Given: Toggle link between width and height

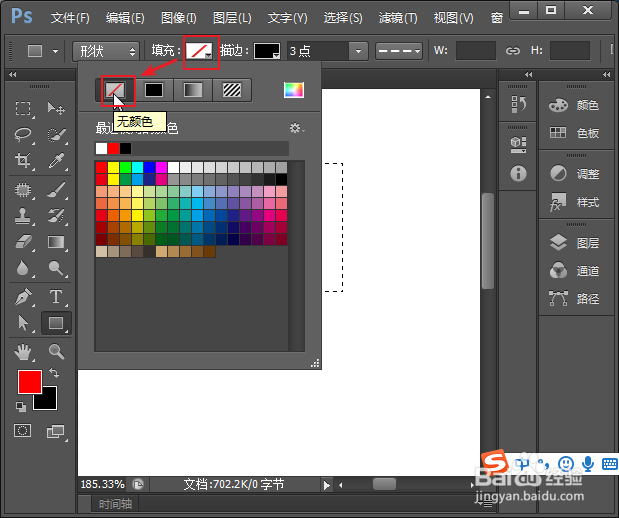Looking at the screenshot, I should [512, 51].
